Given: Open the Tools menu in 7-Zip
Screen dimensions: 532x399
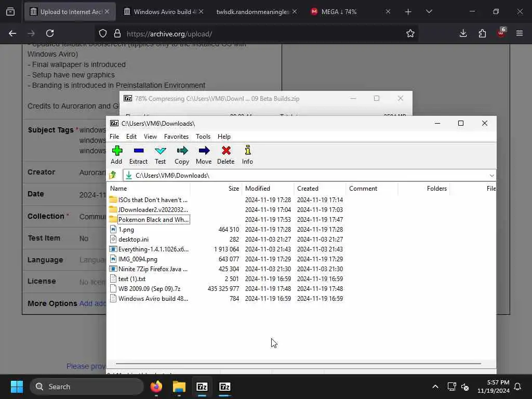Looking at the screenshot, I should coord(203,137).
